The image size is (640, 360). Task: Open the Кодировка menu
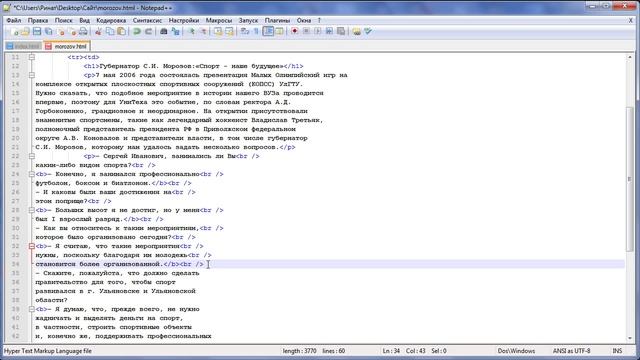coord(111,20)
